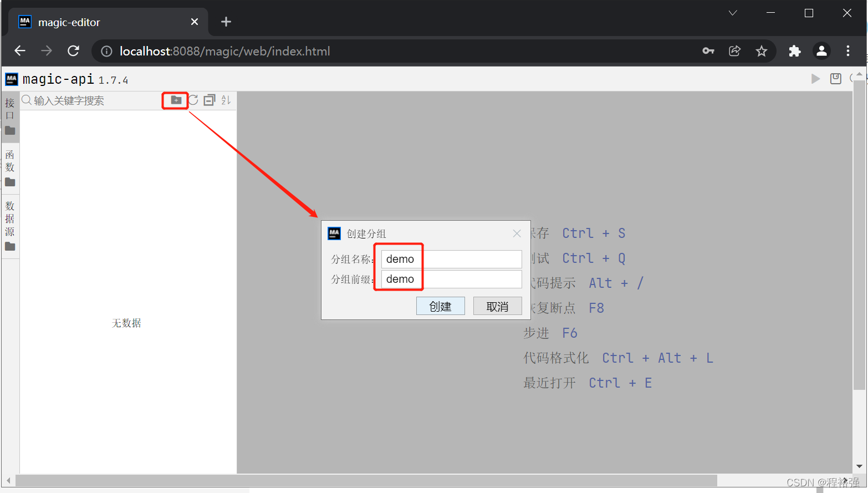868x493 pixels.
Task: Click the browser address bar URL
Action: tap(224, 51)
